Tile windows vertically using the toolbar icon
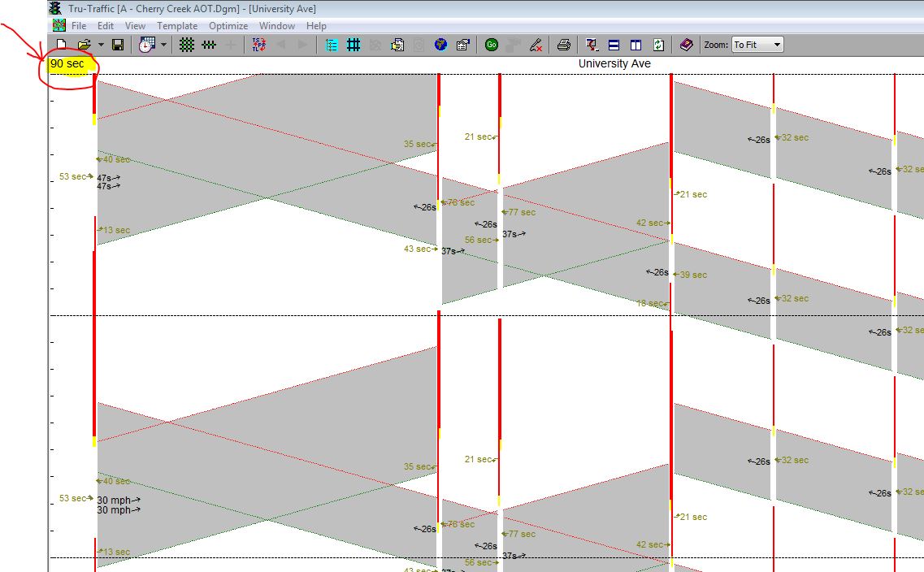 tap(636, 45)
